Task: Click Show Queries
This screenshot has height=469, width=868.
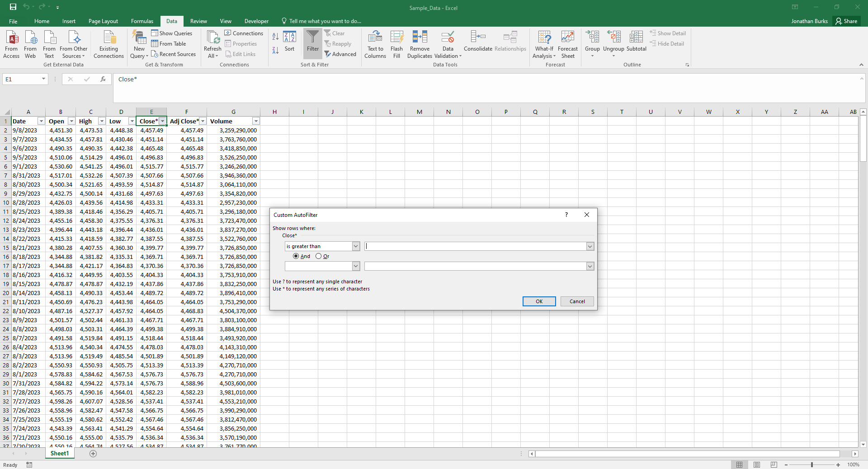Action: pos(172,33)
